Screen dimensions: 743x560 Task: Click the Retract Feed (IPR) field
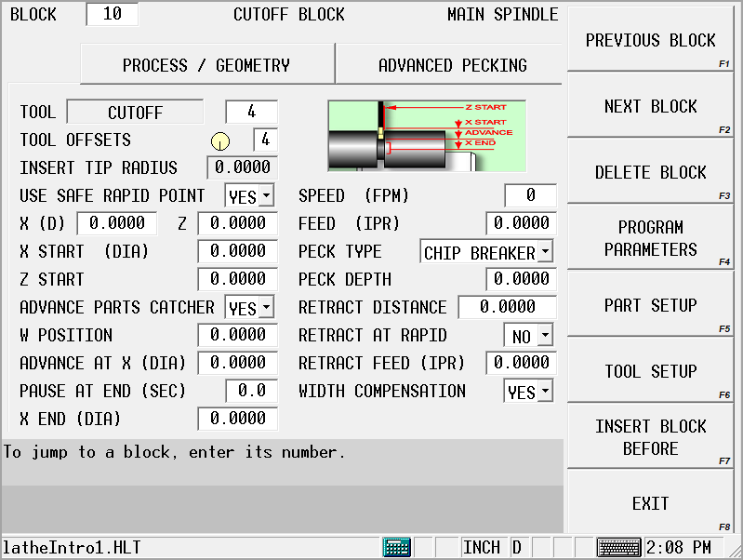522,363
